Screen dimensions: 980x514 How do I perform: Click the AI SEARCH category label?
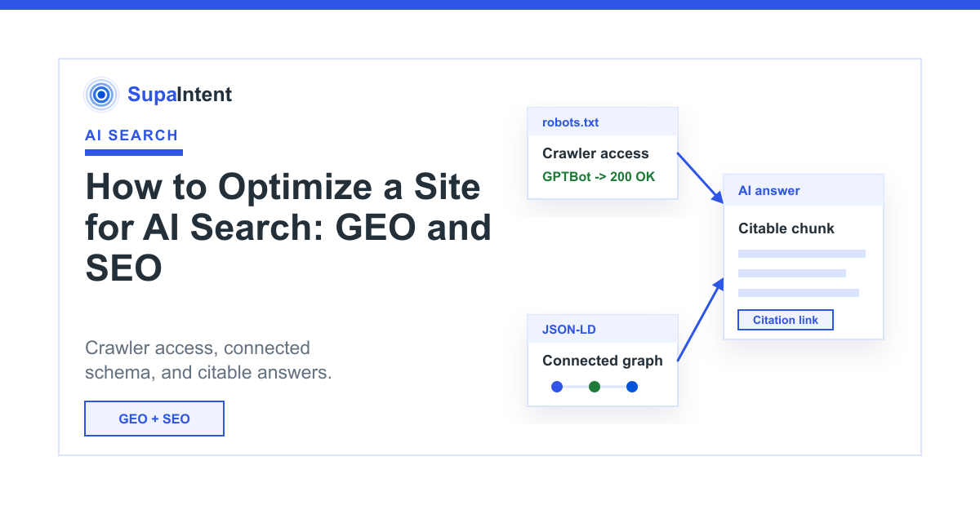pos(131,135)
